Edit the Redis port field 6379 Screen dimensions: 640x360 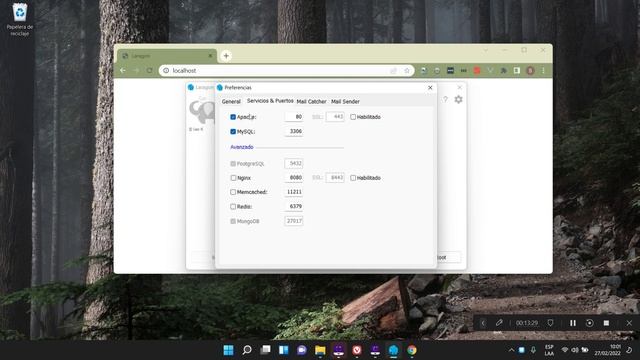click(293, 207)
